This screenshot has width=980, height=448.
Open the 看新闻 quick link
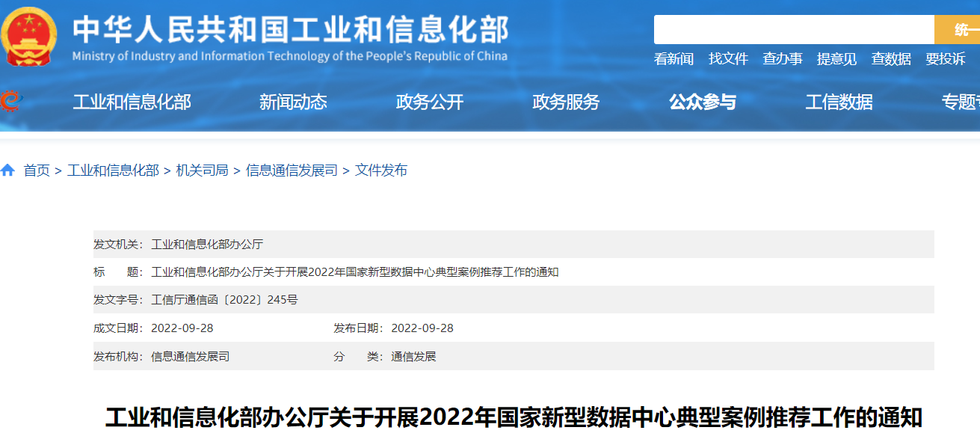[x=674, y=59]
